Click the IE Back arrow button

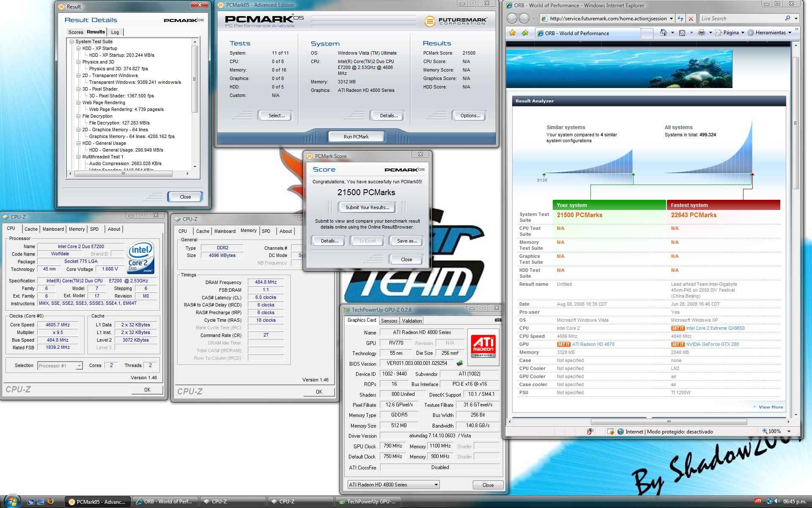(x=512, y=18)
